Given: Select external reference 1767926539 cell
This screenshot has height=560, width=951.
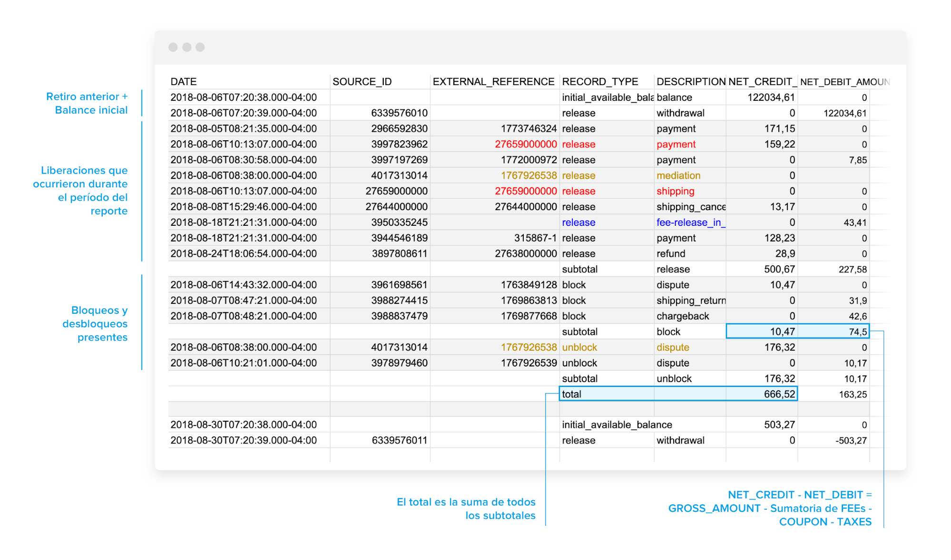Looking at the screenshot, I should click(495, 363).
